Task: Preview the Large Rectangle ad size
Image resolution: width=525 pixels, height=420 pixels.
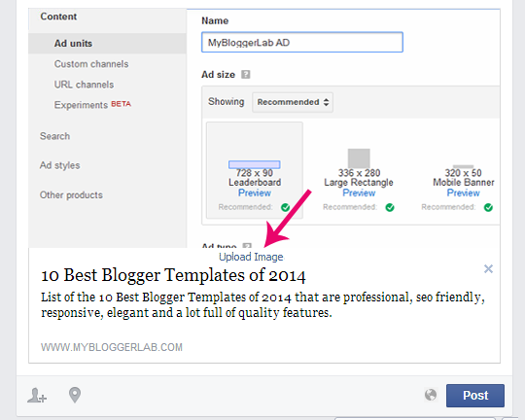Action: [359, 192]
